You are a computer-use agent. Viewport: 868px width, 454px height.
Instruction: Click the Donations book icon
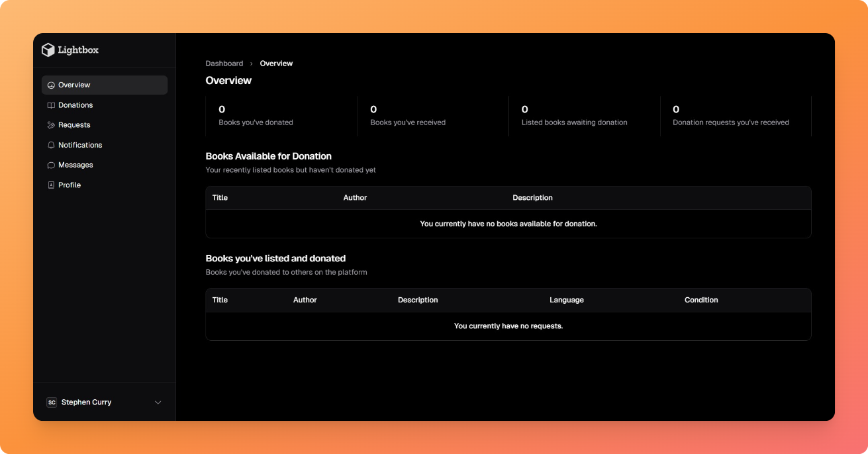tap(51, 105)
